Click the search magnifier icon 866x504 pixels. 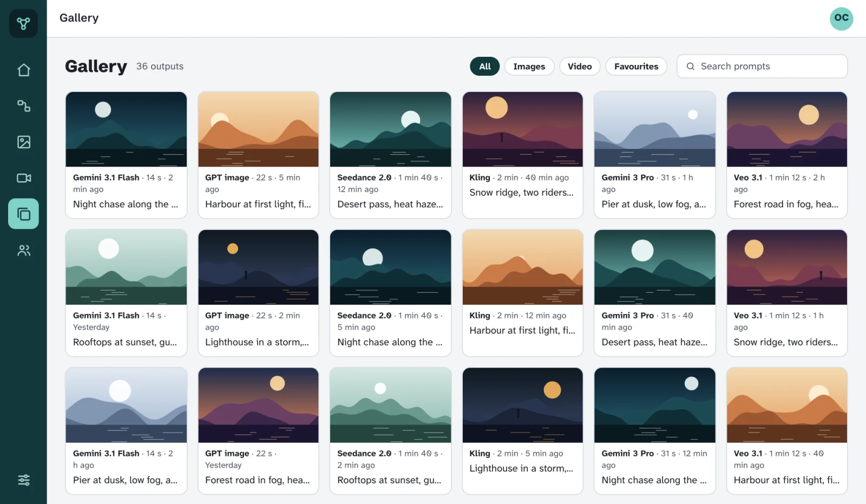point(690,67)
